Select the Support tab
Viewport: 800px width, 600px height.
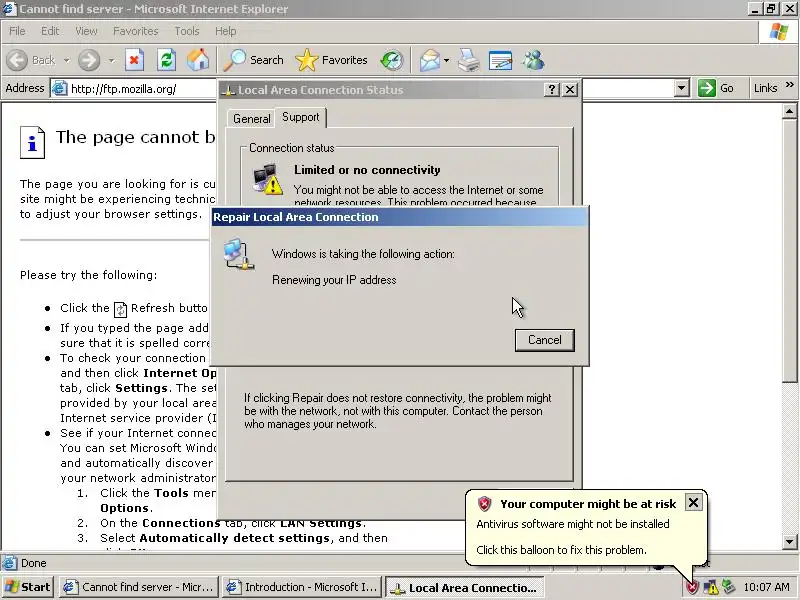pos(301,117)
